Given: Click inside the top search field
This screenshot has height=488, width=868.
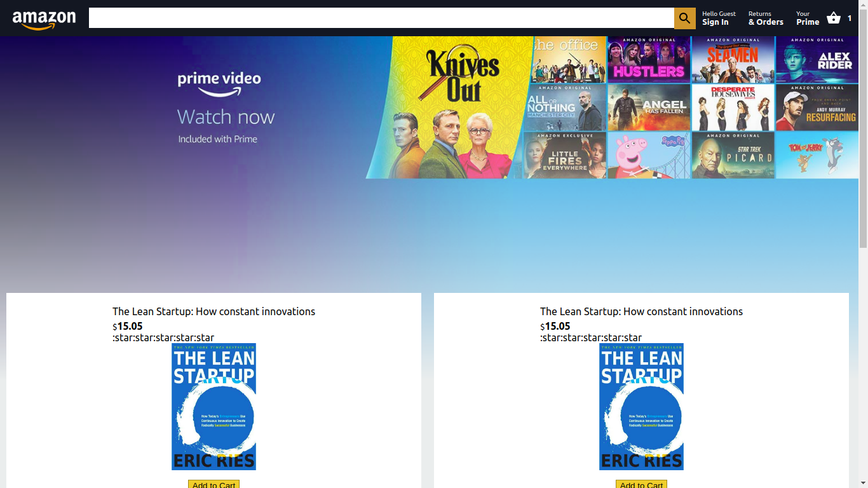Looking at the screenshot, I should (x=381, y=18).
